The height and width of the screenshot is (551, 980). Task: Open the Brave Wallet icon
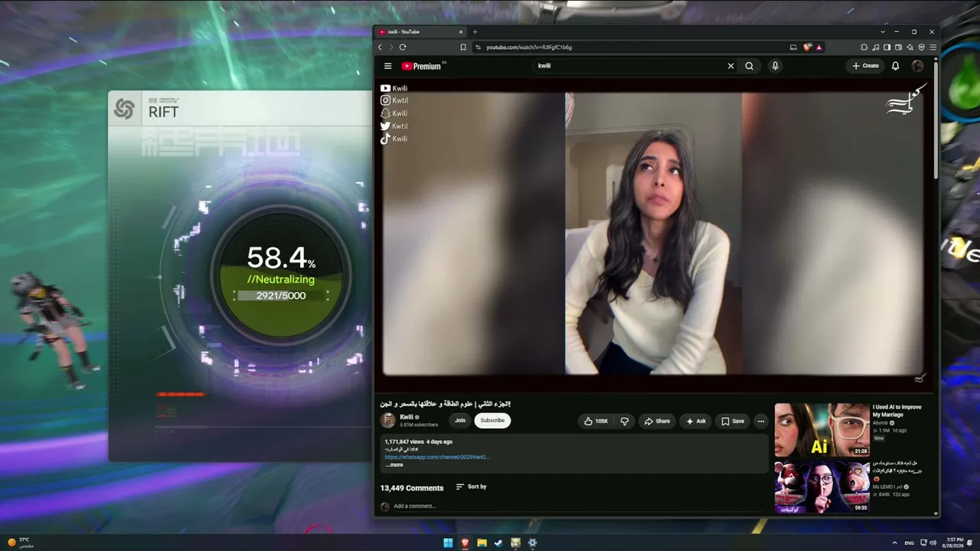(x=899, y=47)
